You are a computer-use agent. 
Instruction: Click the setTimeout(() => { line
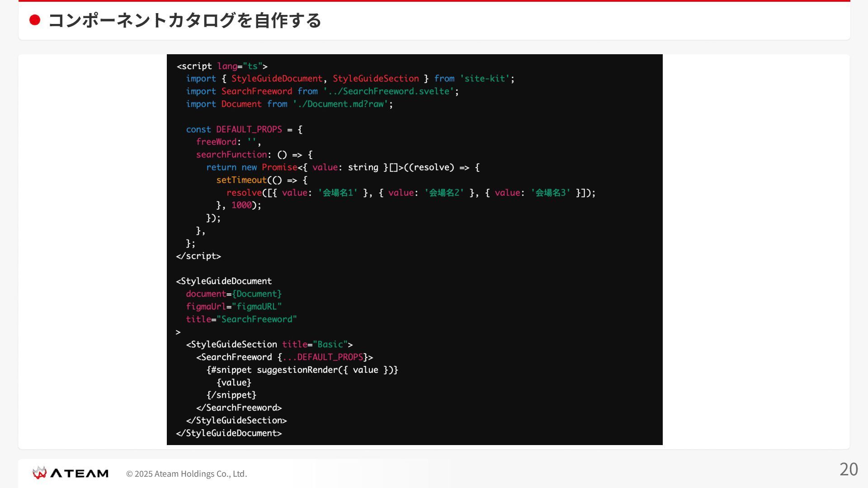tap(262, 180)
